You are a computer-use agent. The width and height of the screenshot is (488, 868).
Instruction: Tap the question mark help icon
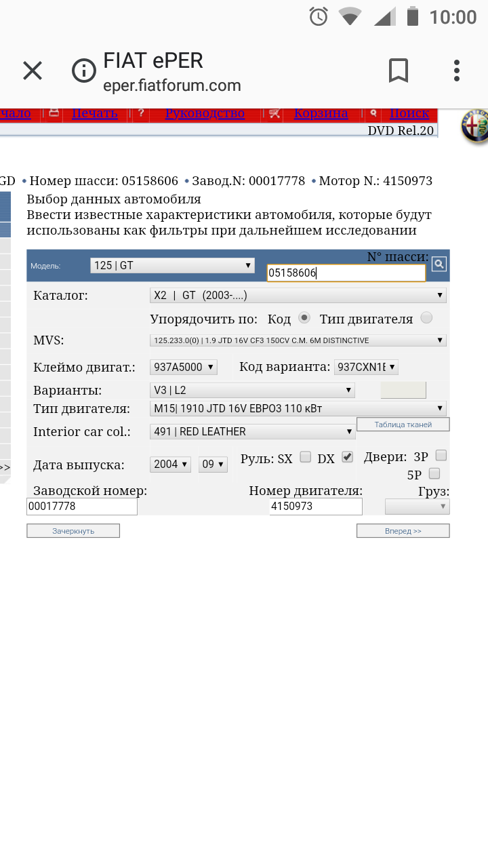click(x=141, y=113)
